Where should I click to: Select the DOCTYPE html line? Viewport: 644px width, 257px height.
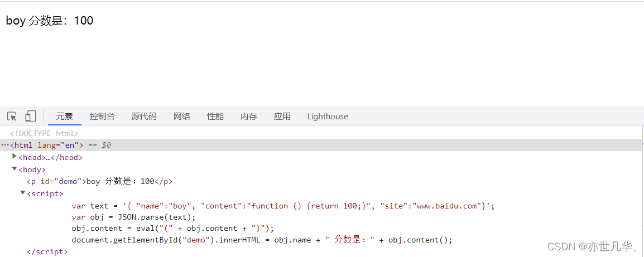point(44,133)
